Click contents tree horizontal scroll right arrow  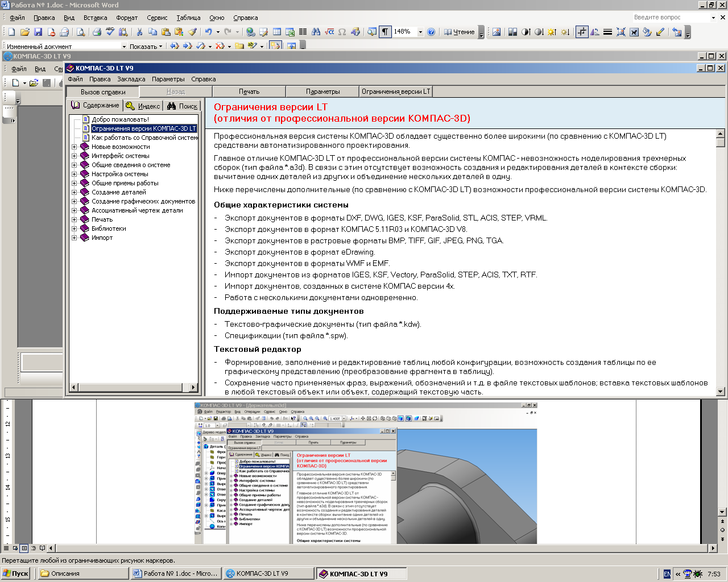[x=193, y=388]
